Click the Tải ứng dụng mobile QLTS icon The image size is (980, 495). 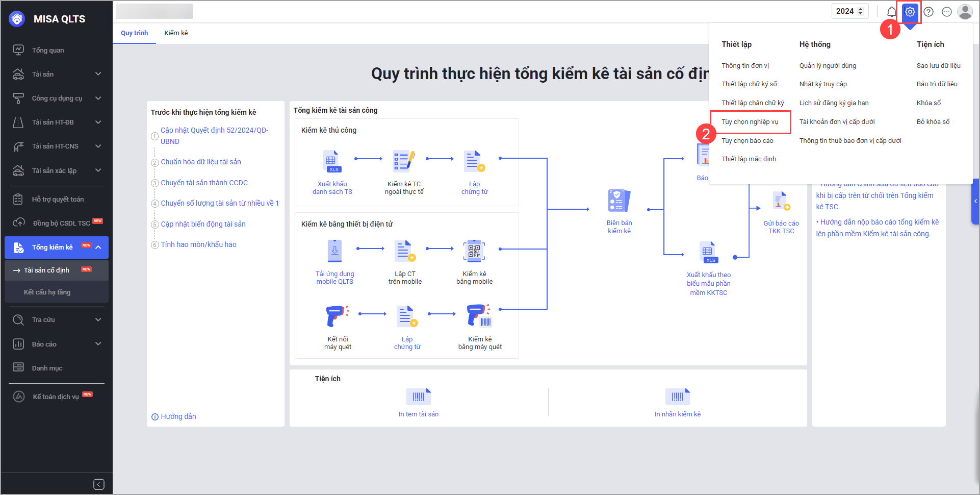pyautogui.click(x=334, y=251)
